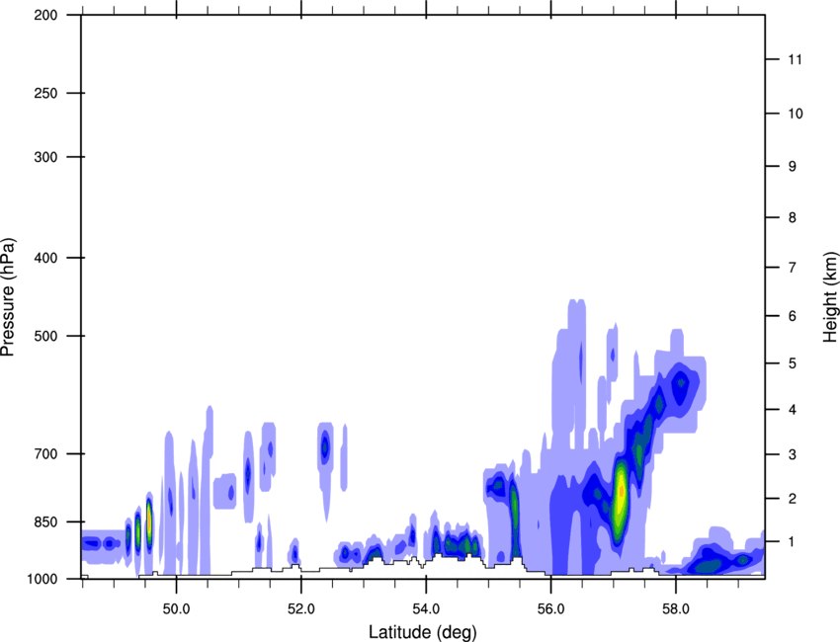The image size is (840, 642).
Task: Click pressure tick label 400
Action: pyautogui.click(x=45, y=258)
